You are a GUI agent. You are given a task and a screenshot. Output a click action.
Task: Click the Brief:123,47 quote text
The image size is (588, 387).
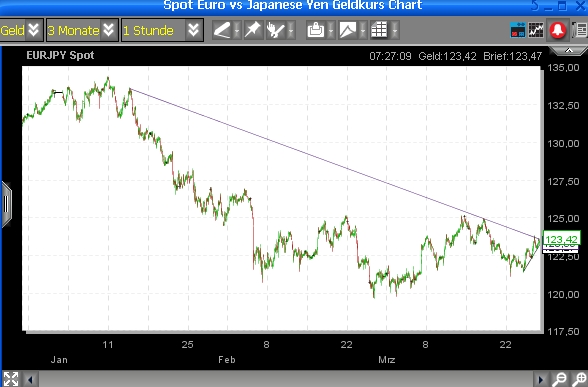pyautogui.click(x=513, y=56)
